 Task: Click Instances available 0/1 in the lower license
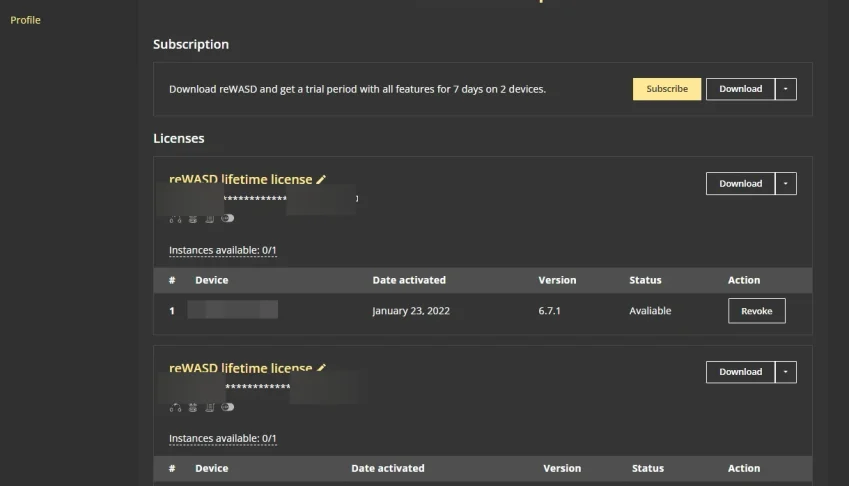click(223, 438)
